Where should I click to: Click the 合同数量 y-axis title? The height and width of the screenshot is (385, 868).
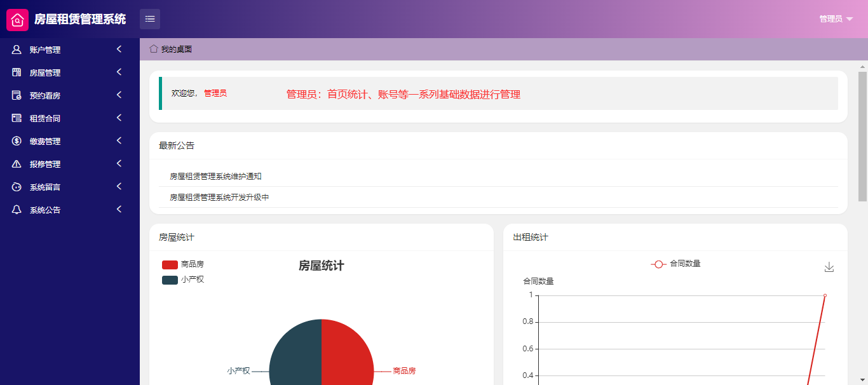538,281
